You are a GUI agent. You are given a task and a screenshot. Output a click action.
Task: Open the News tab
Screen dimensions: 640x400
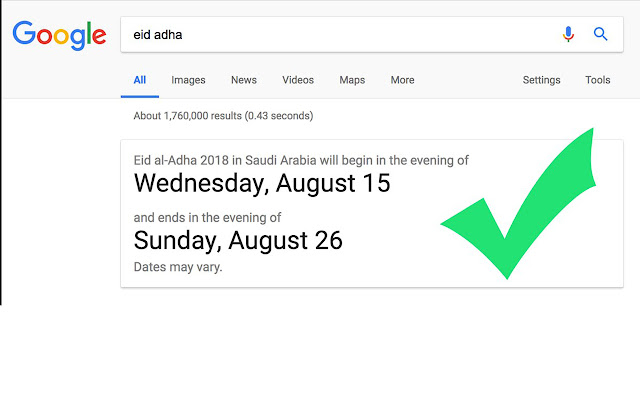coord(244,80)
